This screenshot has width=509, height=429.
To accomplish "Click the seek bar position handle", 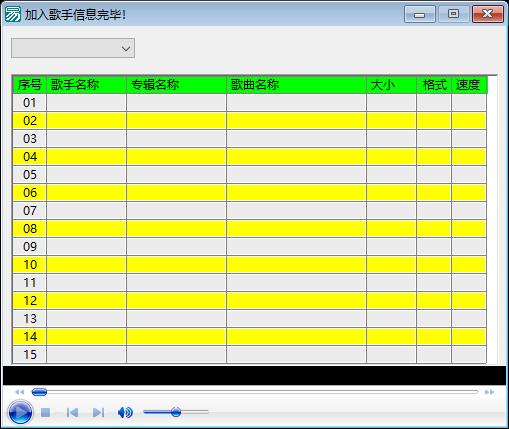I will [39, 392].
